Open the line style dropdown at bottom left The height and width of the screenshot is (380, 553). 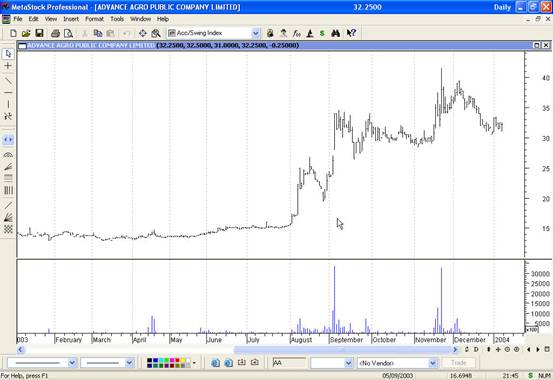coord(72,363)
